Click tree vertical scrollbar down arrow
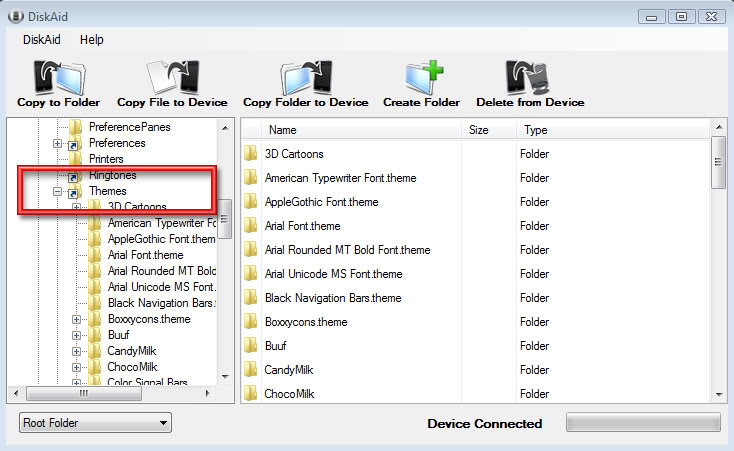 point(225,377)
